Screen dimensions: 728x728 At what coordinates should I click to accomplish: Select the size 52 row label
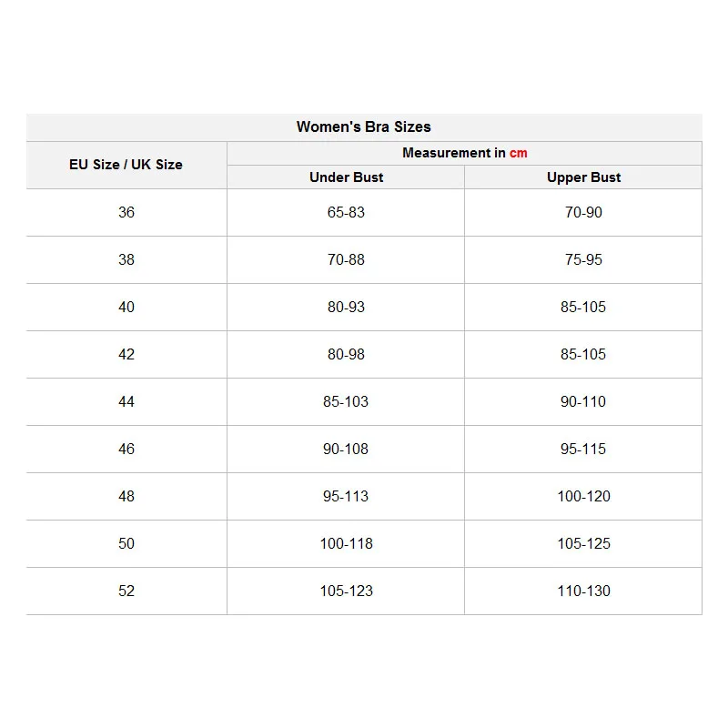point(126,591)
